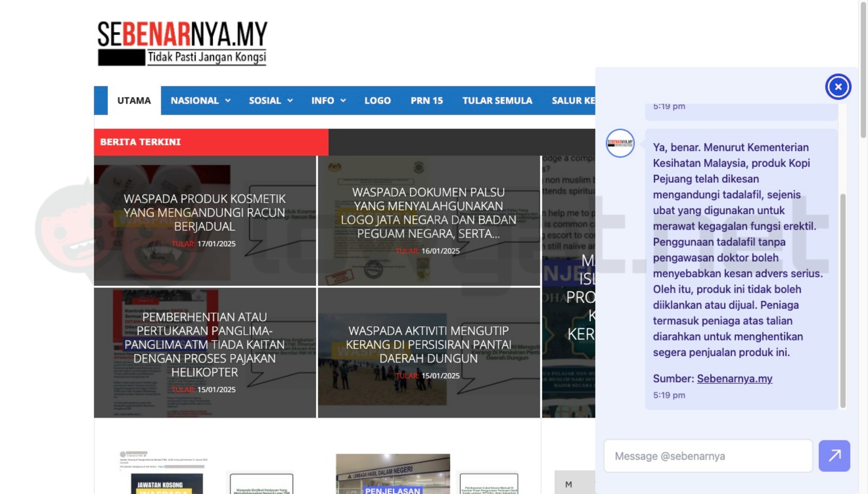Click the 5:19 pm timestamp under Sumber
The image size is (868, 494).
pyautogui.click(x=669, y=395)
